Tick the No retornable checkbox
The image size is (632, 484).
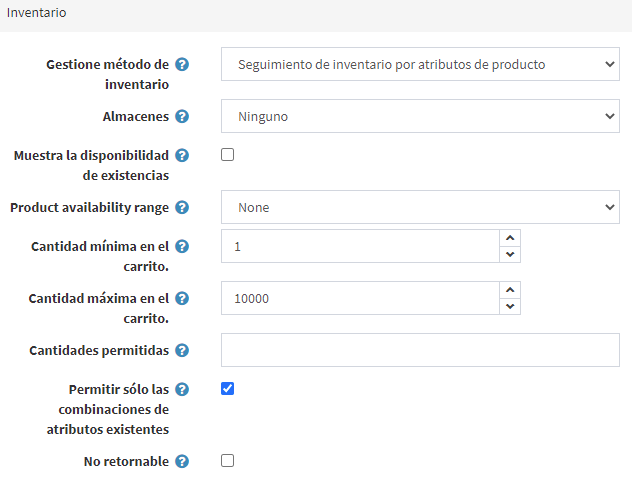(227, 461)
